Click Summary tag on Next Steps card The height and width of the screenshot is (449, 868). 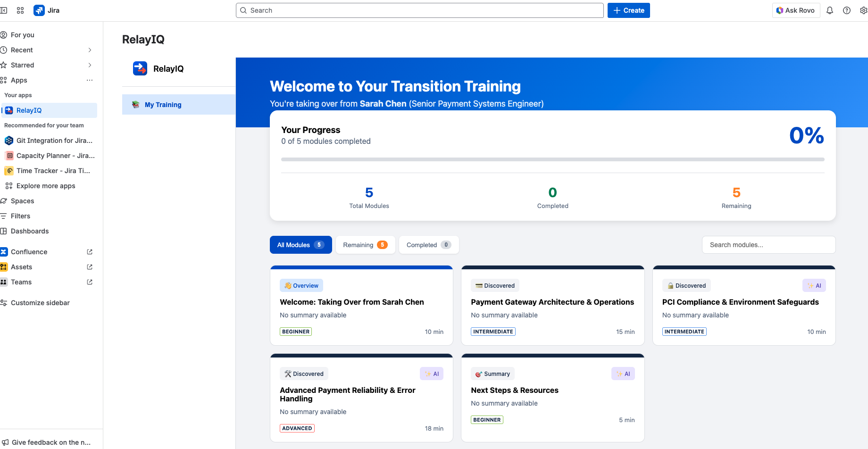[492, 374]
